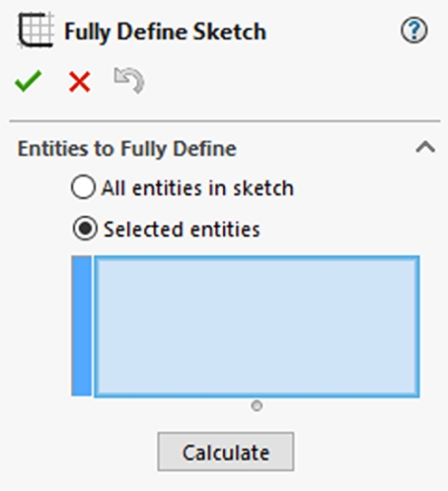
Task: Accept the sketch definition with the checkmark
Action: click(x=28, y=81)
